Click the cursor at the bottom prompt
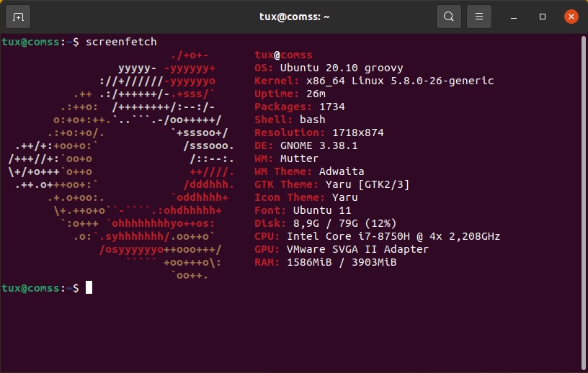Image resolution: width=588 pixels, height=373 pixels. [x=89, y=287]
